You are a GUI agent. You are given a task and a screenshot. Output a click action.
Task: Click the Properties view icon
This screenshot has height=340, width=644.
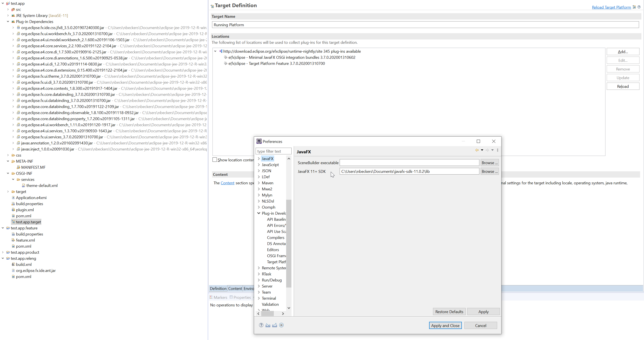coord(231,297)
